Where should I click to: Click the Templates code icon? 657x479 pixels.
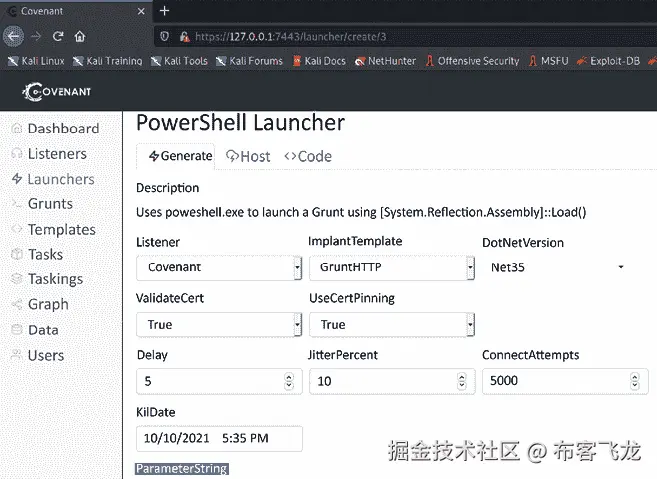click(17, 229)
